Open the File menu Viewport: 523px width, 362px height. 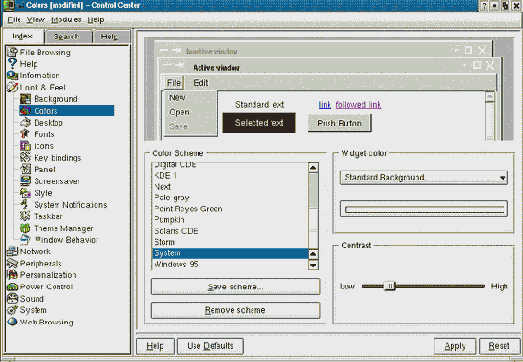pos(14,20)
